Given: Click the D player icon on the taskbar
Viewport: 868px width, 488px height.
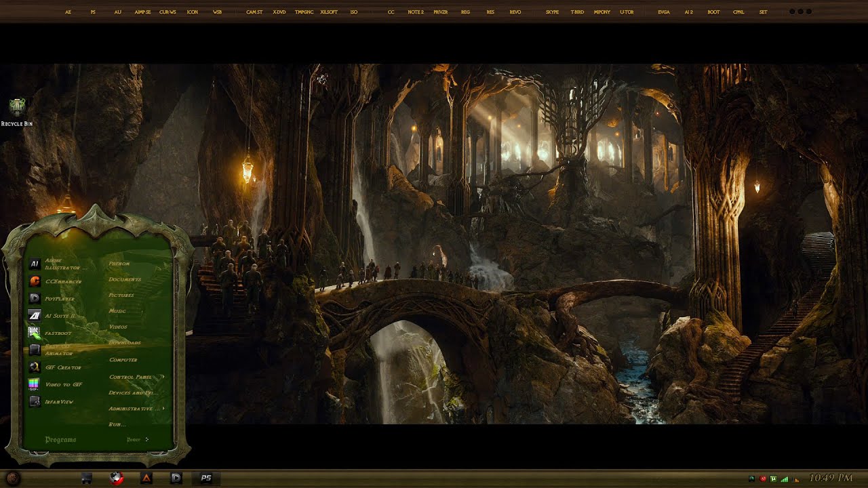Looking at the screenshot, I should click(175, 479).
